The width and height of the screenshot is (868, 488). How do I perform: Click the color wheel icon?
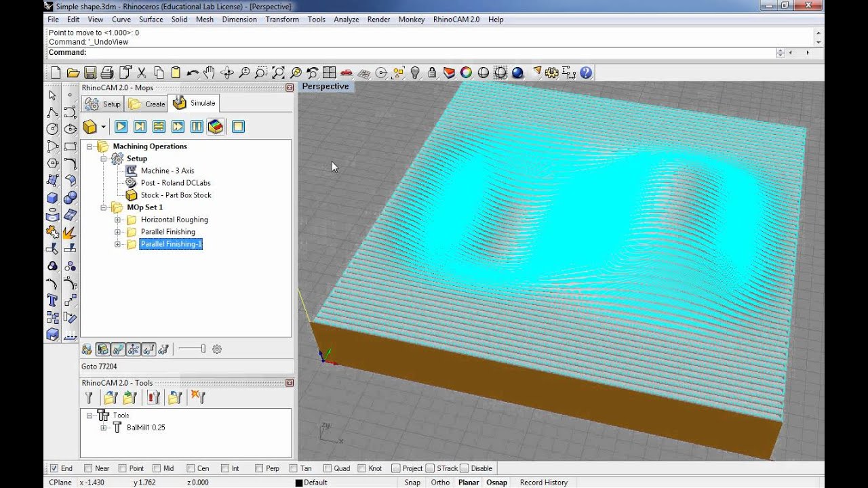pyautogui.click(x=466, y=73)
